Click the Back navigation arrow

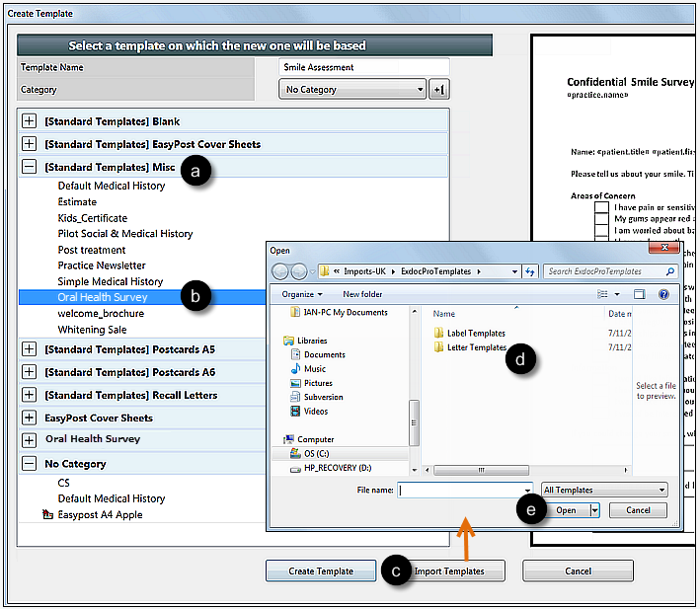coord(280,271)
